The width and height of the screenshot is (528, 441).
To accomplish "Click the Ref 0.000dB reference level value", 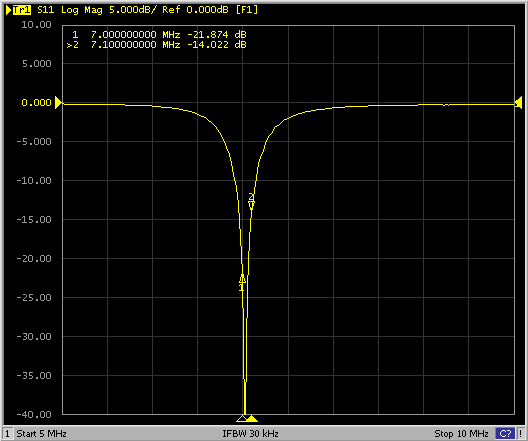I will [x=195, y=10].
